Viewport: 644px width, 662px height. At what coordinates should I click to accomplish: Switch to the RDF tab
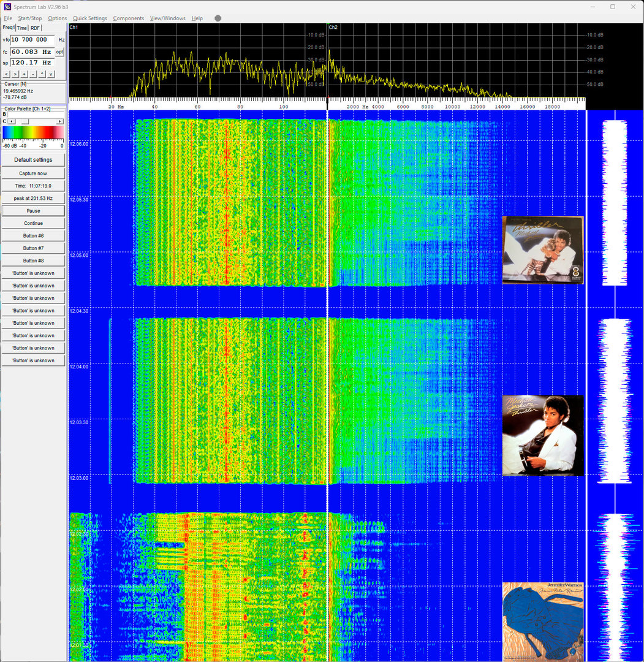point(36,28)
